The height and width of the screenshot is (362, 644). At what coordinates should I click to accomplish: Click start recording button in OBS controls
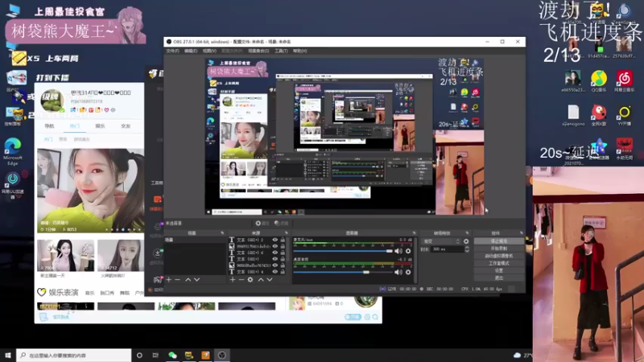498,249
